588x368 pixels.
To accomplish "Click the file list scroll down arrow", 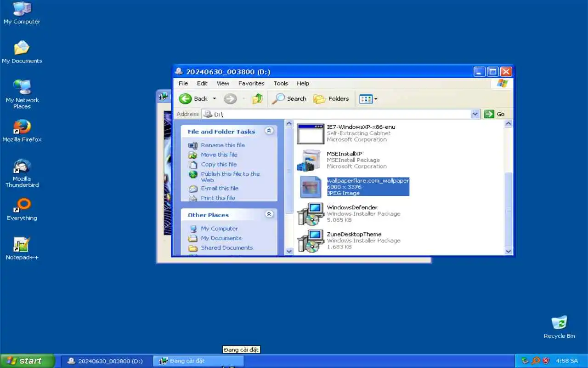I will (508, 251).
